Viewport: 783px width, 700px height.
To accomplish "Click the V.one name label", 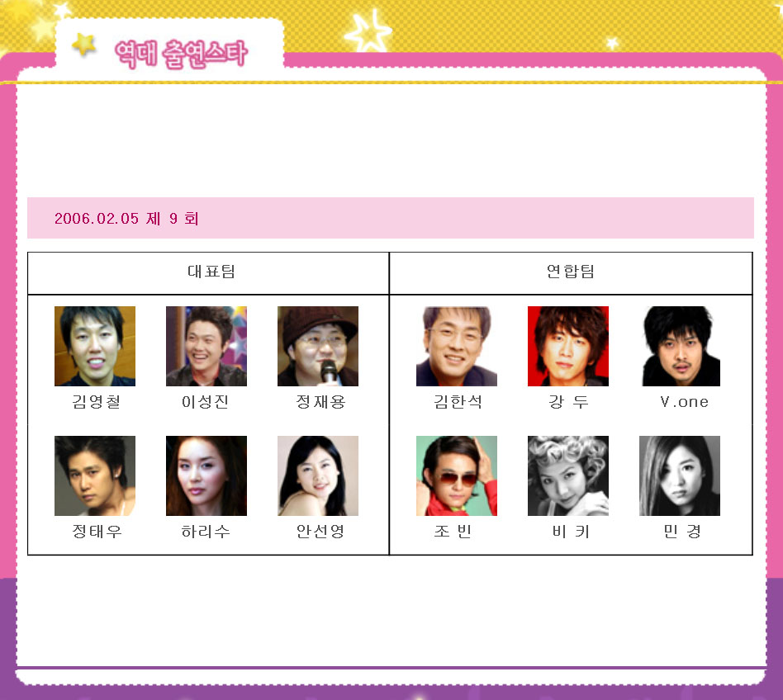I will tap(684, 402).
